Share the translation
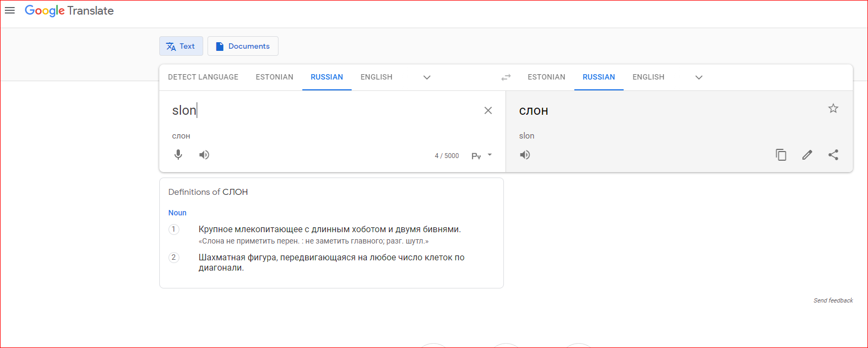The height and width of the screenshot is (348, 868). coord(833,155)
